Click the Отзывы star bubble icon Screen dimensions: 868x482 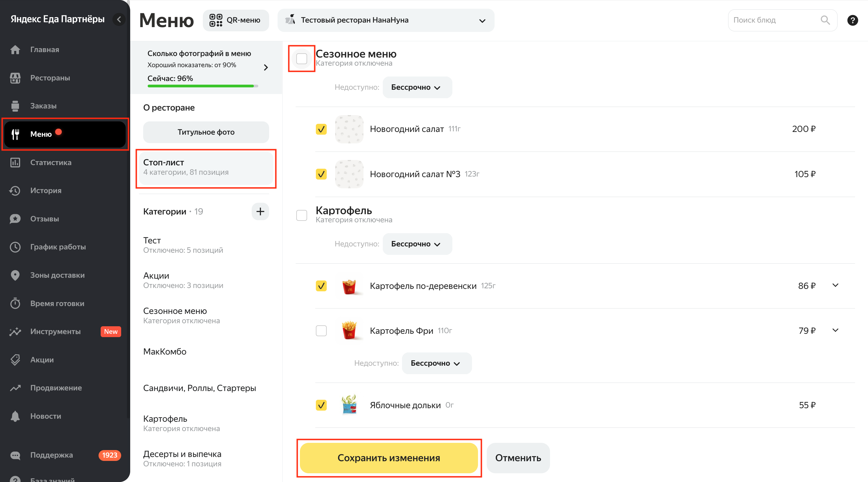point(15,219)
